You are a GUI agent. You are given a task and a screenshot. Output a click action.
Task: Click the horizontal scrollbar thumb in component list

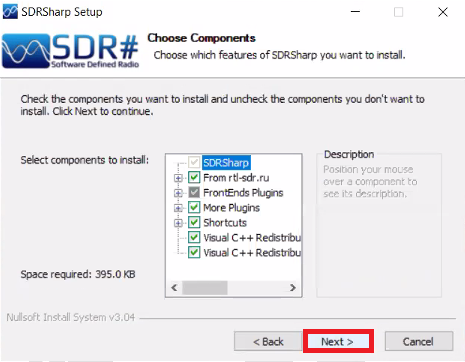[205, 287]
